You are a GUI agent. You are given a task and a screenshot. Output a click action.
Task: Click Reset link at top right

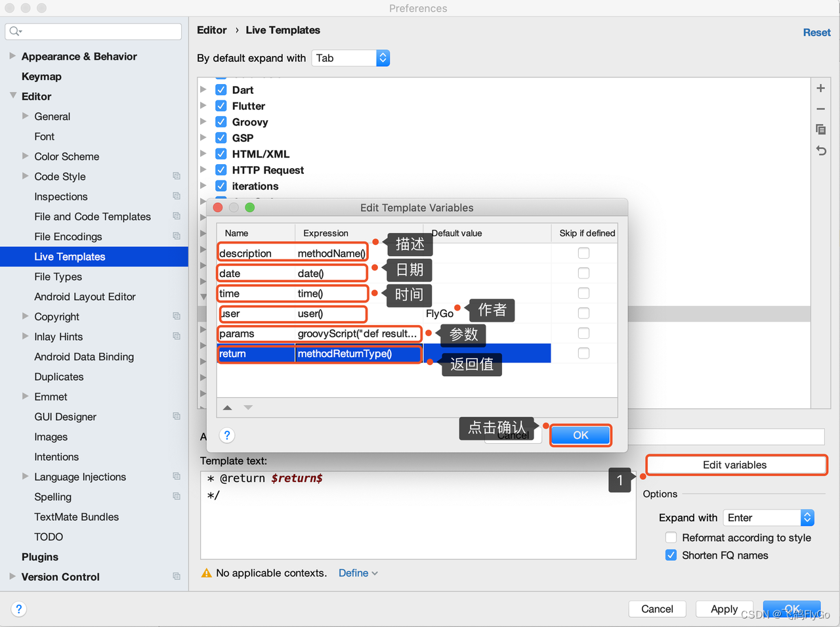(x=816, y=32)
